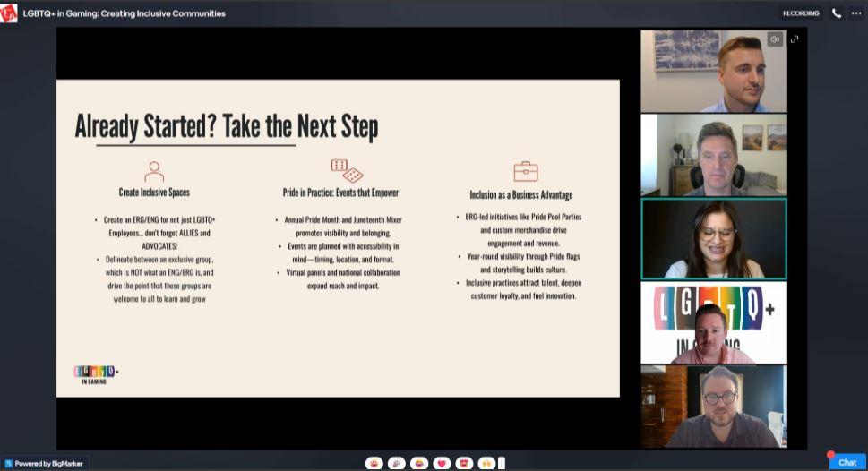Select video tile with LGBTQ+ in Gaming background
Viewport: 868px width, 471px height.
[x=714, y=322]
